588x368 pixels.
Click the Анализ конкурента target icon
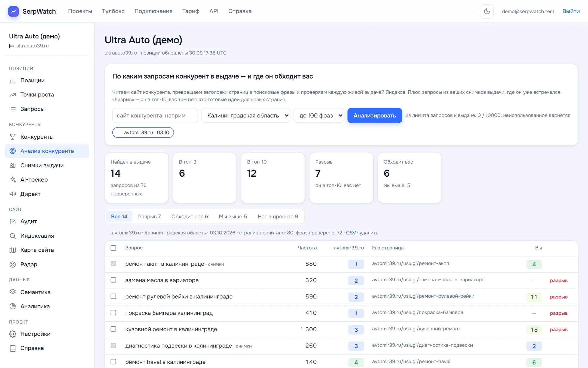click(x=13, y=151)
